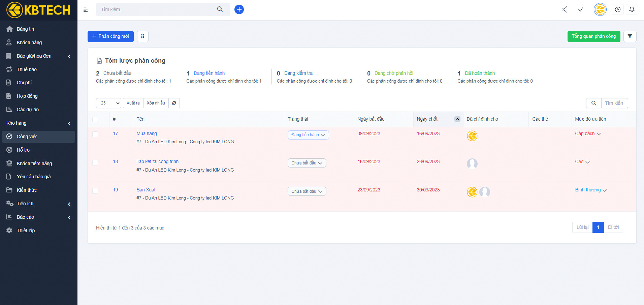Toggle sidebar with the hamburger icon
Image resolution: width=644 pixels, height=305 pixels.
(86, 10)
